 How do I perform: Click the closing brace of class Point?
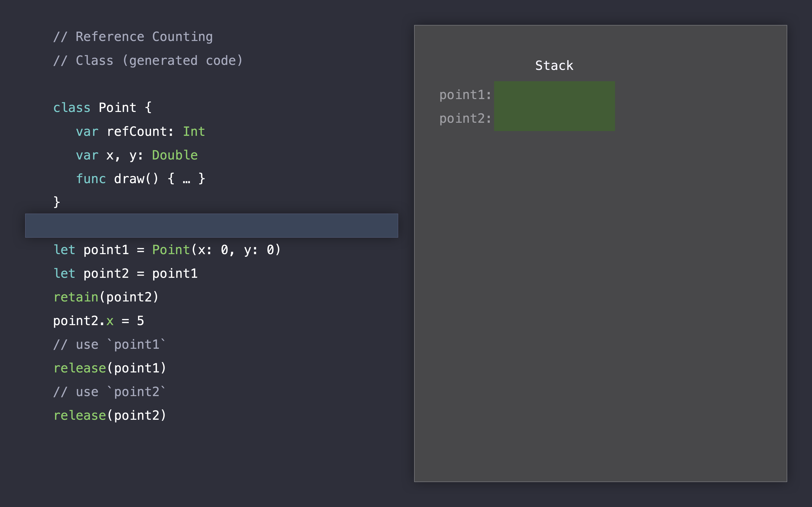pyautogui.click(x=57, y=202)
